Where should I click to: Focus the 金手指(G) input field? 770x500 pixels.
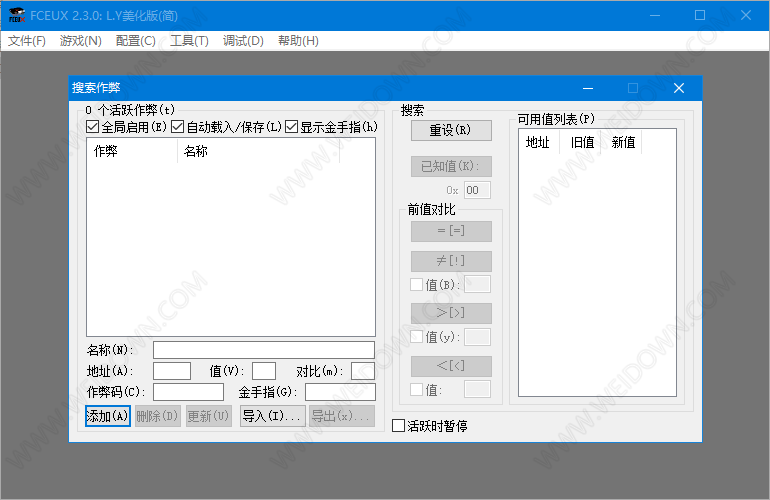tap(340, 392)
